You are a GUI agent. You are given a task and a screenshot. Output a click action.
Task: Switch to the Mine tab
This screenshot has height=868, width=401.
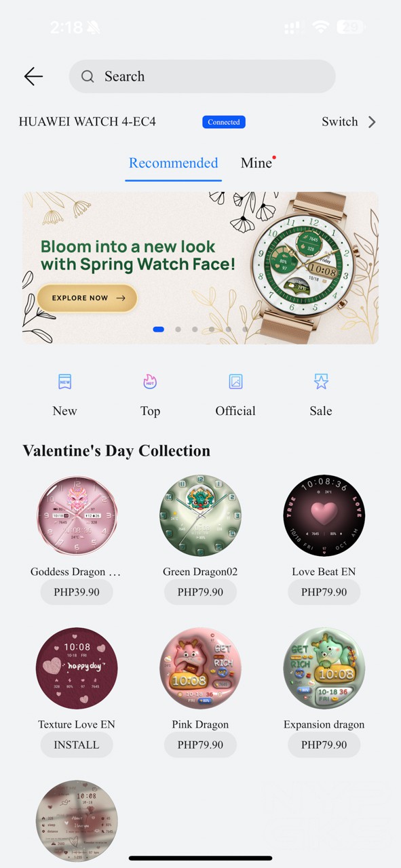coord(256,163)
